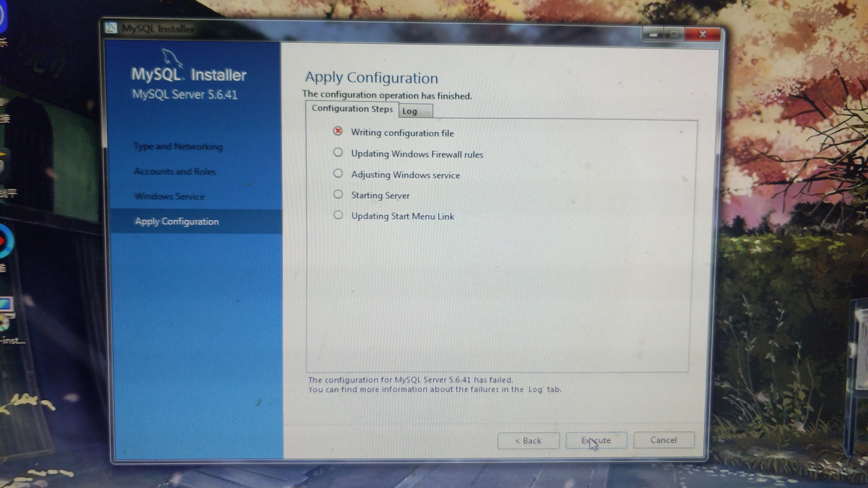Open the Accounts and Roles step
Screen dimensions: 868x488
pyautogui.click(x=175, y=171)
